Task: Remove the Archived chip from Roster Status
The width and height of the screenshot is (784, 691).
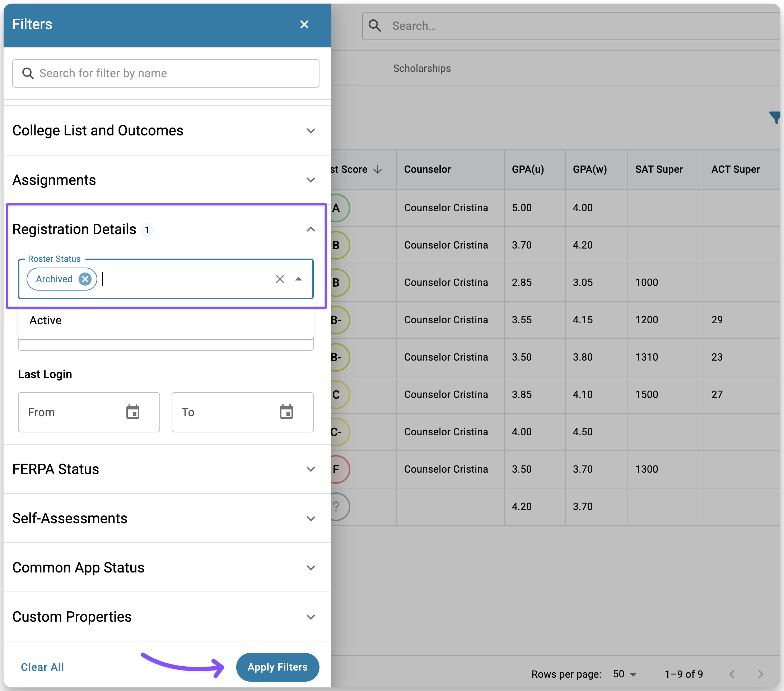Action: pyautogui.click(x=85, y=279)
